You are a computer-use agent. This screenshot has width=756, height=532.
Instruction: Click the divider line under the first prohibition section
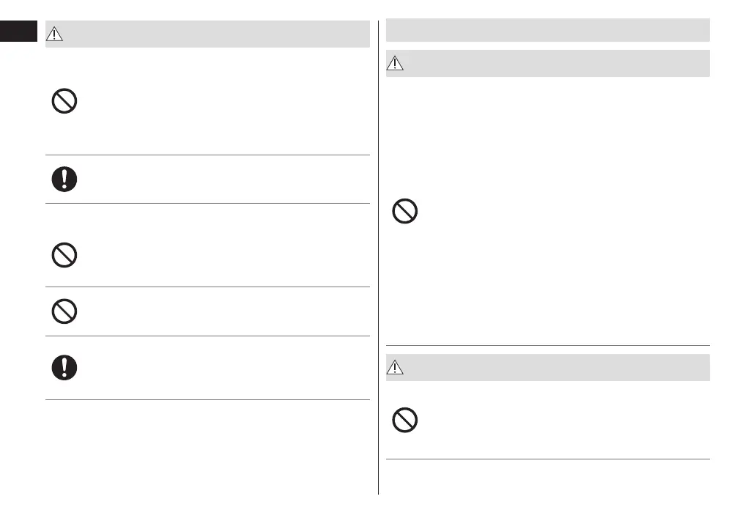coord(207,155)
